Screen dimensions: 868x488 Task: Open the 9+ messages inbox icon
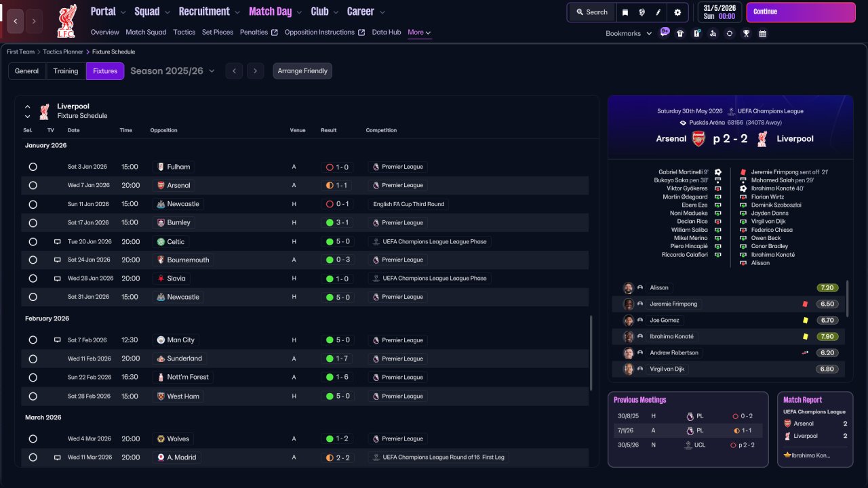click(x=664, y=33)
